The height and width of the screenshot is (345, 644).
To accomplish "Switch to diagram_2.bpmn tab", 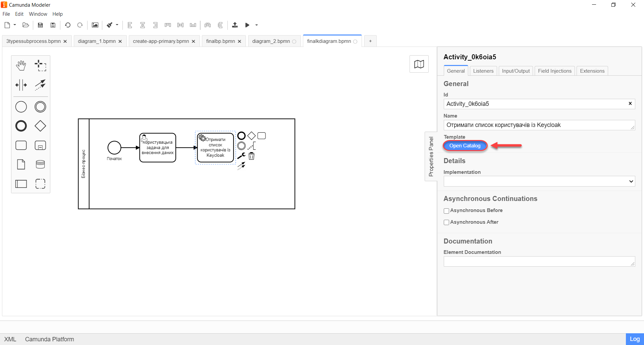I will click(271, 41).
